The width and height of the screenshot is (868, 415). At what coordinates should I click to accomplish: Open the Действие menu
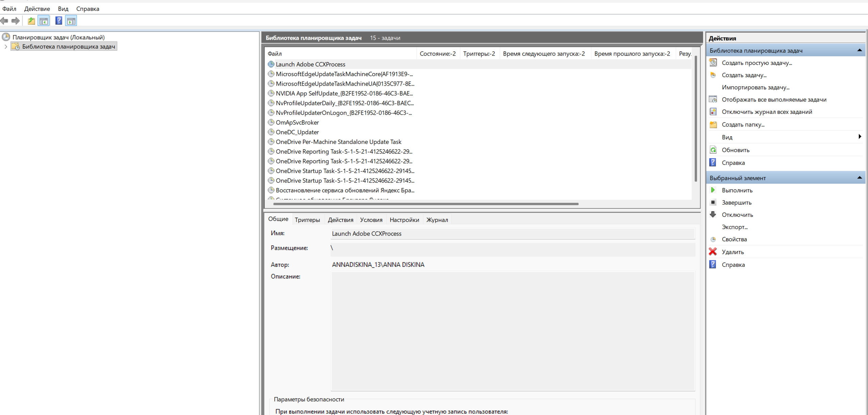[37, 9]
